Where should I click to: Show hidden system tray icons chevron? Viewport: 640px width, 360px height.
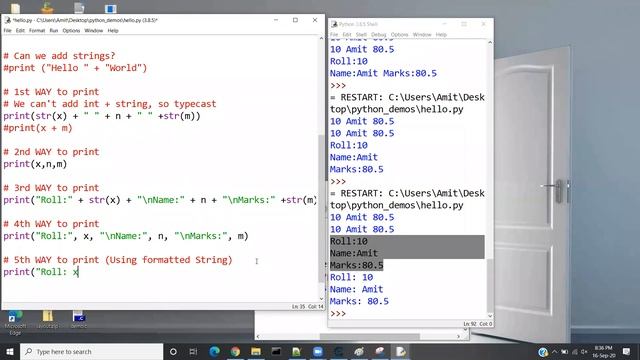point(554,351)
